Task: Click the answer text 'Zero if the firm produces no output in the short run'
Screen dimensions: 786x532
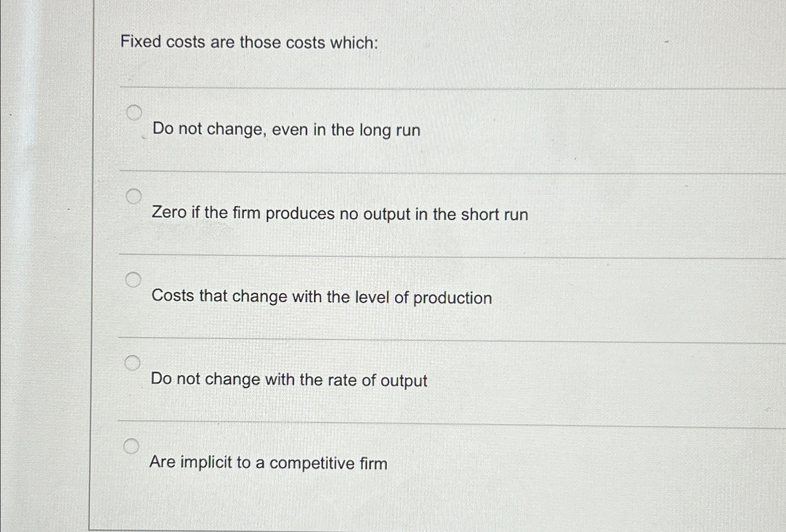Action: tap(340, 214)
